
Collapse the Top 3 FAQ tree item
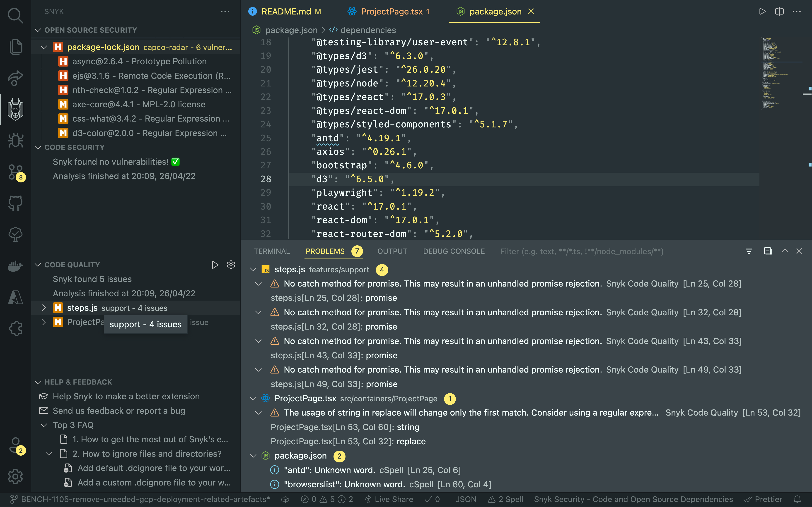44,425
